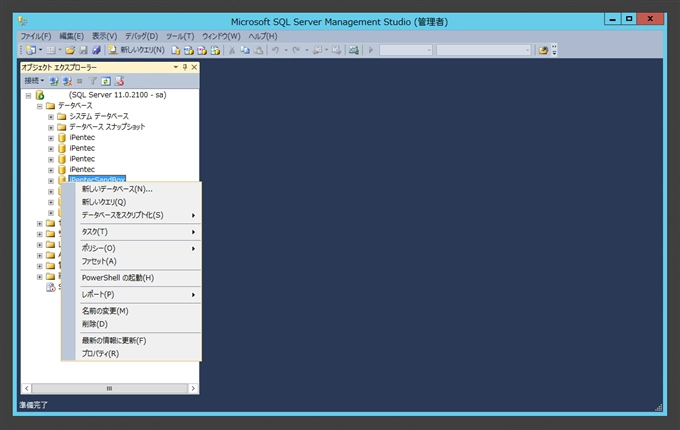Click the Save All toolbar icon

[96, 50]
